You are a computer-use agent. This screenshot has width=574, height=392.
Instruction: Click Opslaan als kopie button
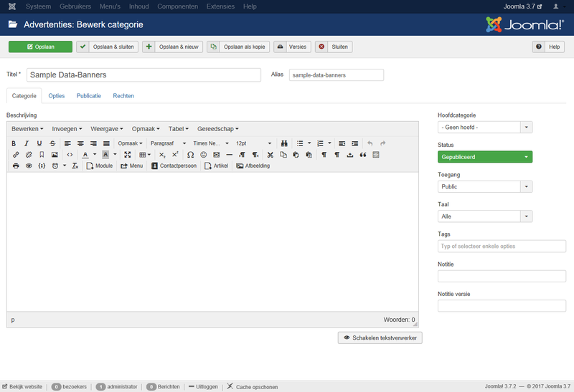(x=238, y=47)
